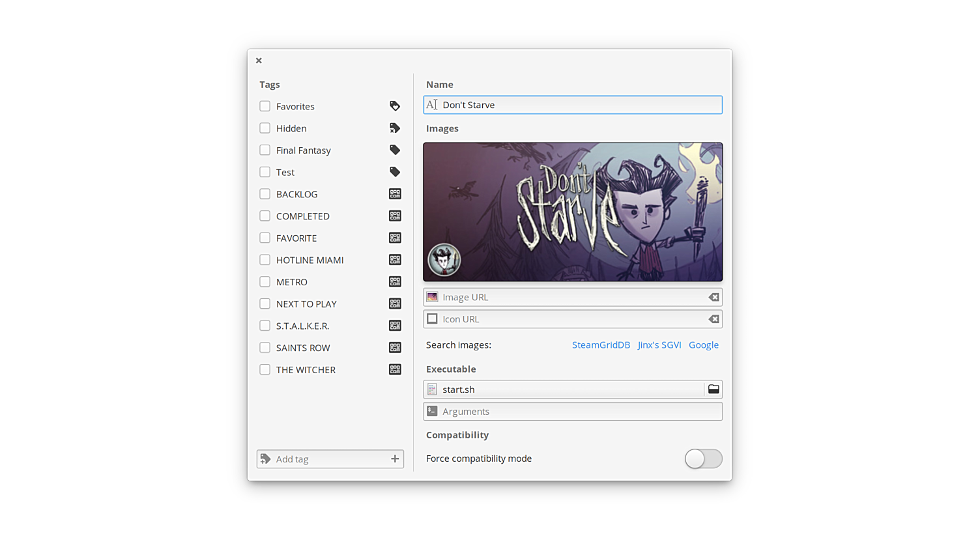The width and height of the screenshot is (980, 551).
Task: Click the hidden tag icon beside Hidden
Action: pos(395,128)
